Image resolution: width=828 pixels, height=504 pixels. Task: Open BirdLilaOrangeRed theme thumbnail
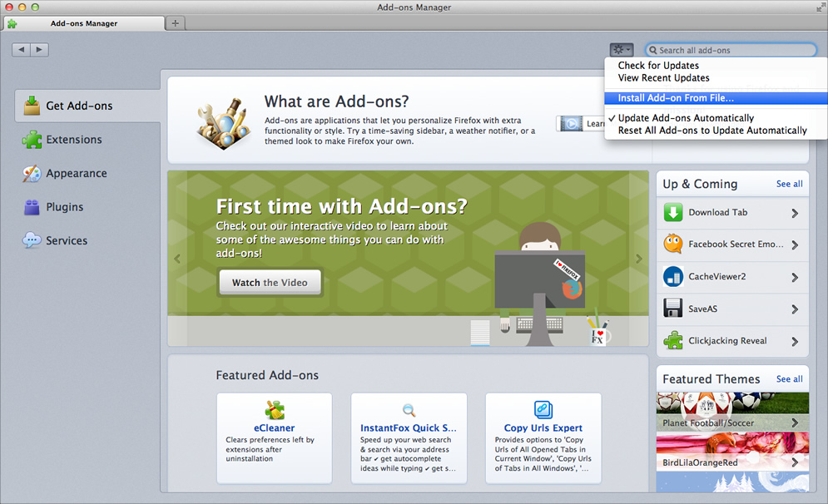(x=732, y=452)
